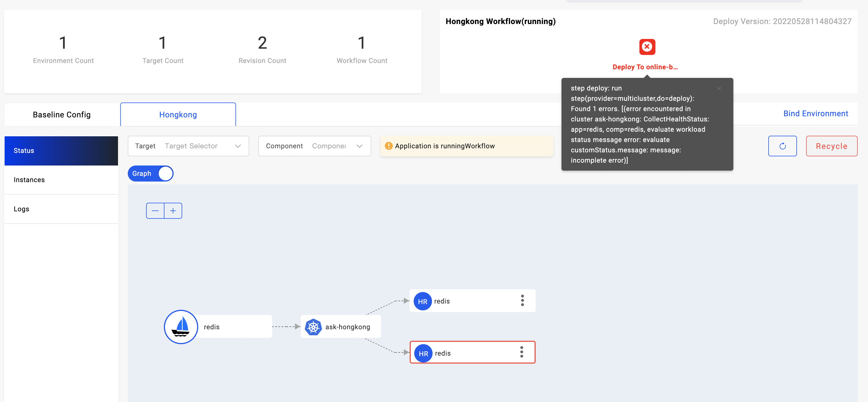The width and height of the screenshot is (868, 402).
Task: Click the Revision Count statistic
Action: (262, 49)
